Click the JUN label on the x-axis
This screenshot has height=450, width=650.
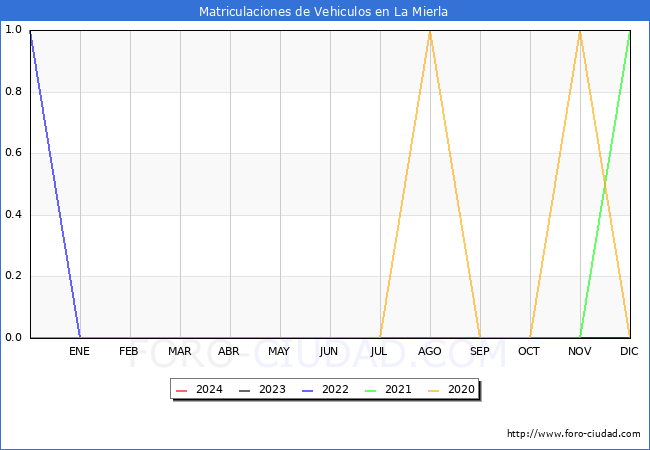pos(330,351)
